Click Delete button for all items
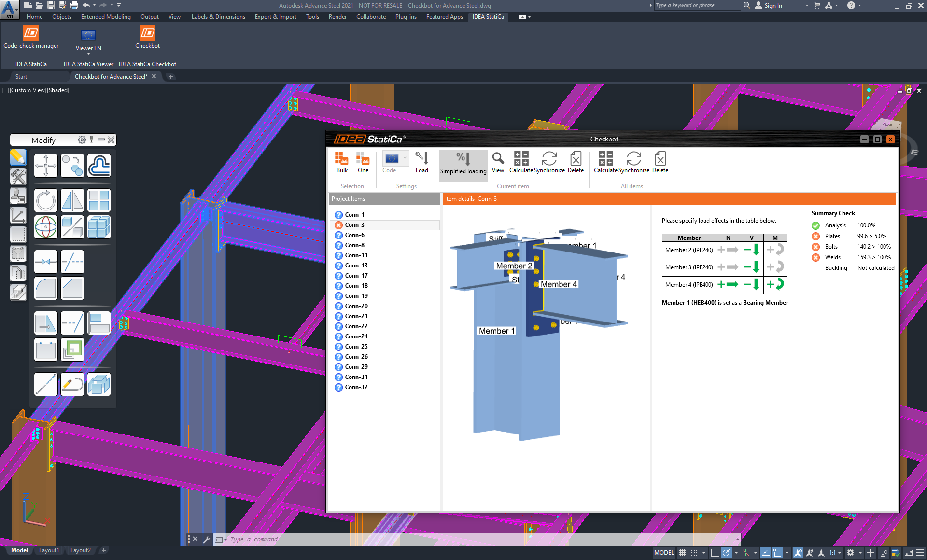This screenshot has width=927, height=560. coord(660,162)
